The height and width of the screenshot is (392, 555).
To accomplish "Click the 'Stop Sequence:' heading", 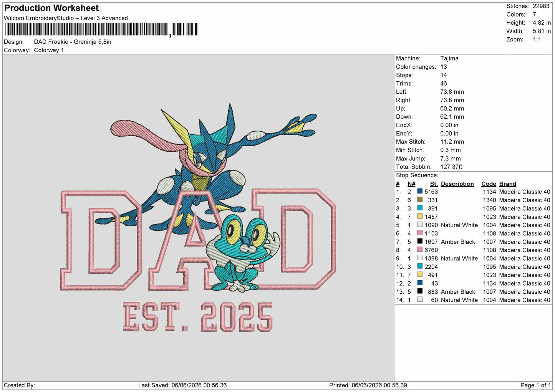I will coord(417,175).
